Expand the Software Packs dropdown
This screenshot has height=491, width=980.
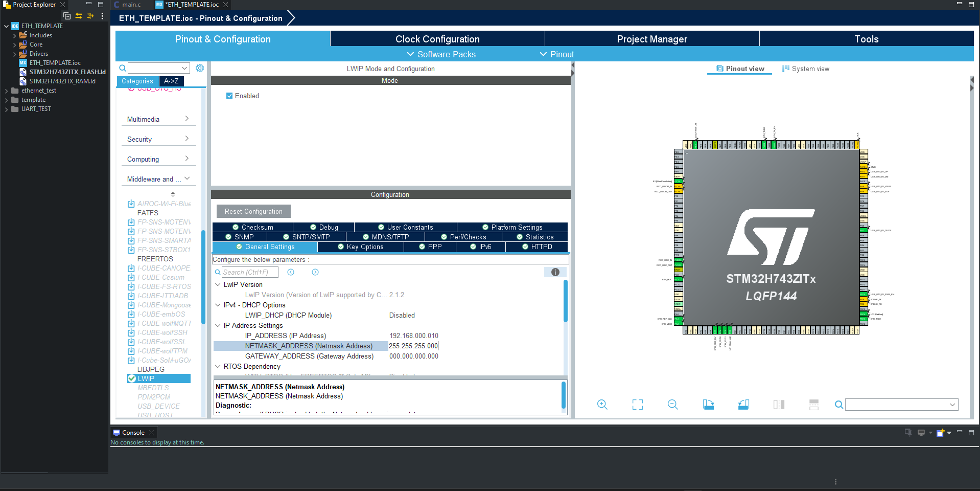441,54
